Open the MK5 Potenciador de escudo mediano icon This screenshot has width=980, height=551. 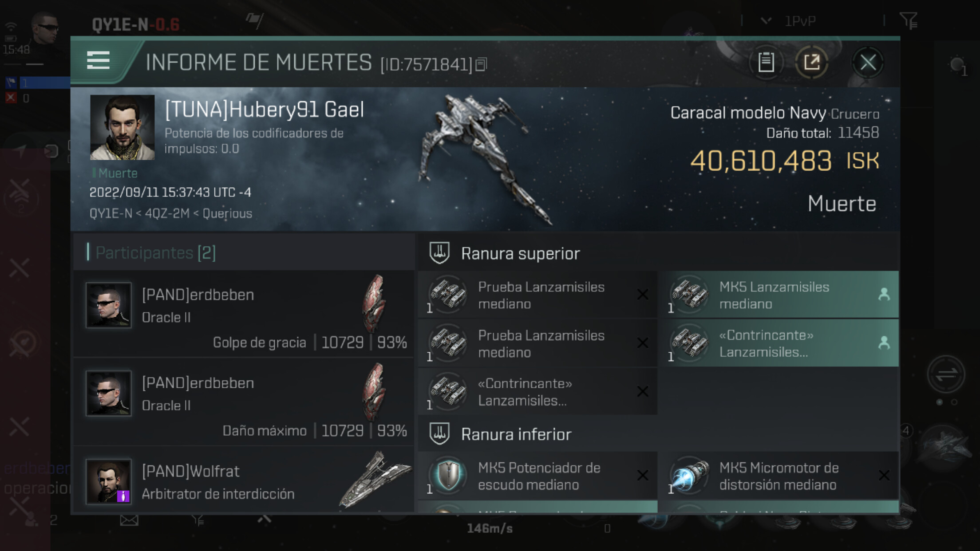click(x=448, y=476)
